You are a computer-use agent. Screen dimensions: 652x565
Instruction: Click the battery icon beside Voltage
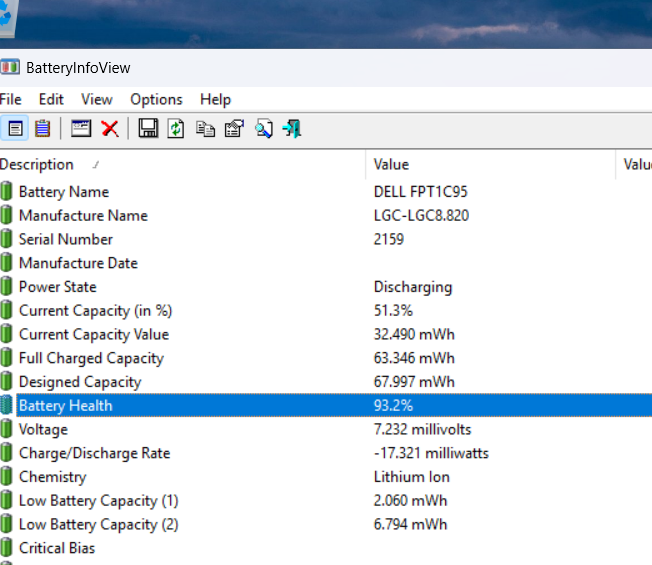pos(6,429)
